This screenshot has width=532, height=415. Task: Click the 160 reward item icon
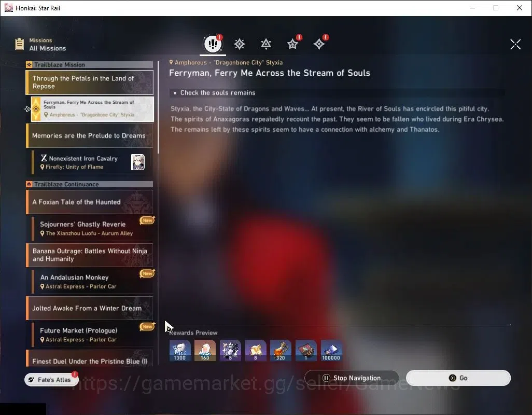coord(205,350)
